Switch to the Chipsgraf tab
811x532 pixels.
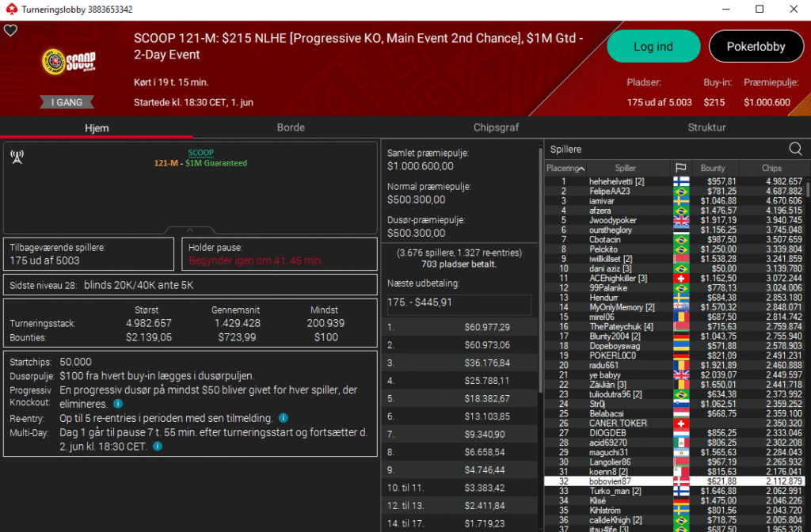click(496, 127)
